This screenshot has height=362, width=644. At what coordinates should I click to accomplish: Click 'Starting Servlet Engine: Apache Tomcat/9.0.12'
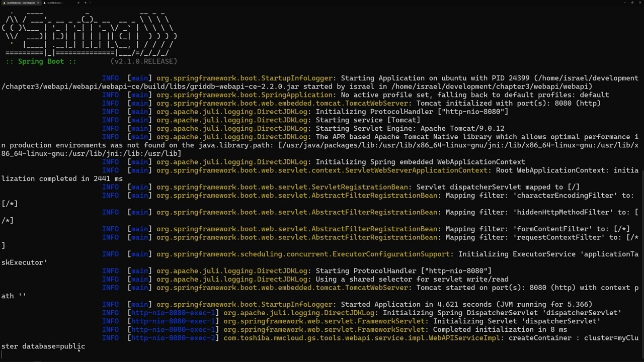tap(410, 129)
